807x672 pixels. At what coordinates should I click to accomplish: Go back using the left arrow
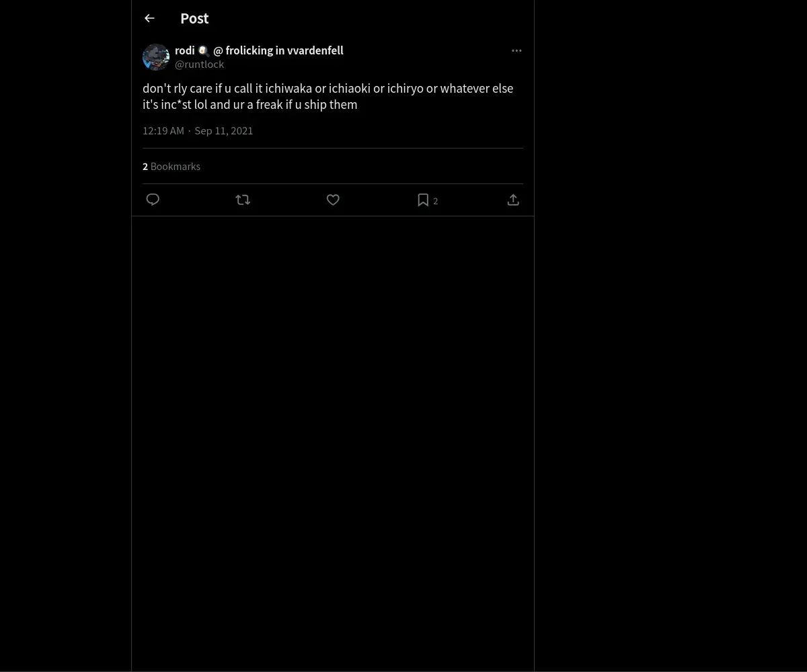149,18
